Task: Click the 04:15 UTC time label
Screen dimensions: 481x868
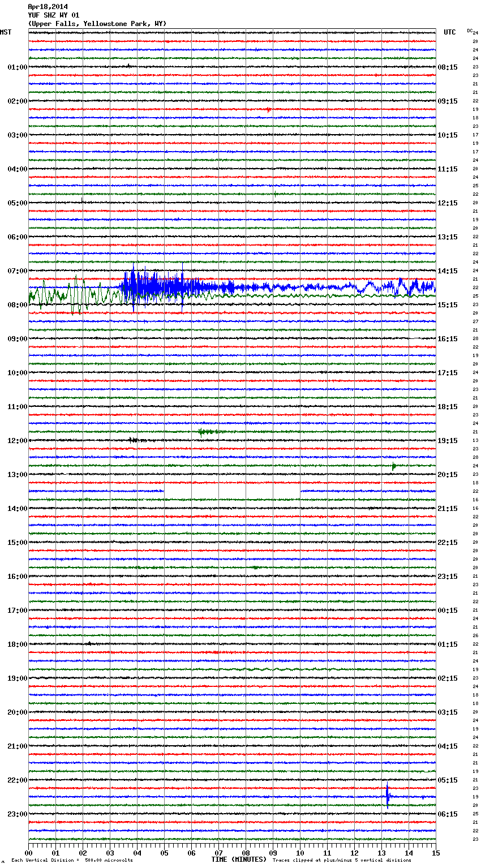Action: (x=448, y=746)
